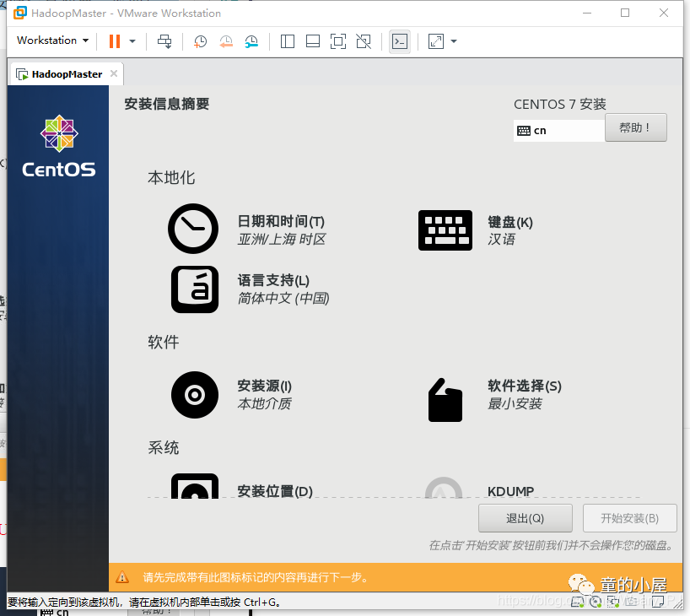Image resolution: width=690 pixels, height=616 pixels.
Task: Open the Workstation menu
Action: pyautogui.click(x=52, y=41)
